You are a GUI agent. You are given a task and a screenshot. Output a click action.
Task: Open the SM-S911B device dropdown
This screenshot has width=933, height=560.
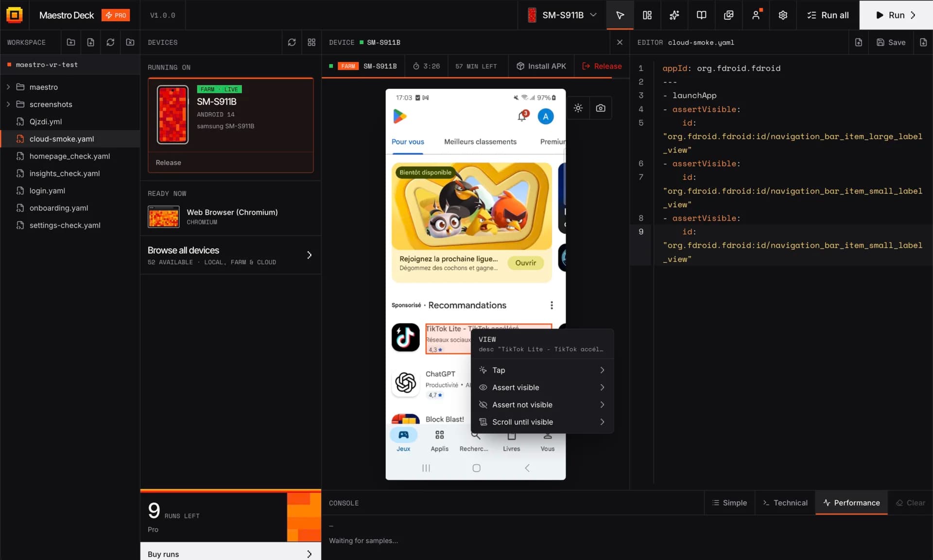(x=562, y=15)
